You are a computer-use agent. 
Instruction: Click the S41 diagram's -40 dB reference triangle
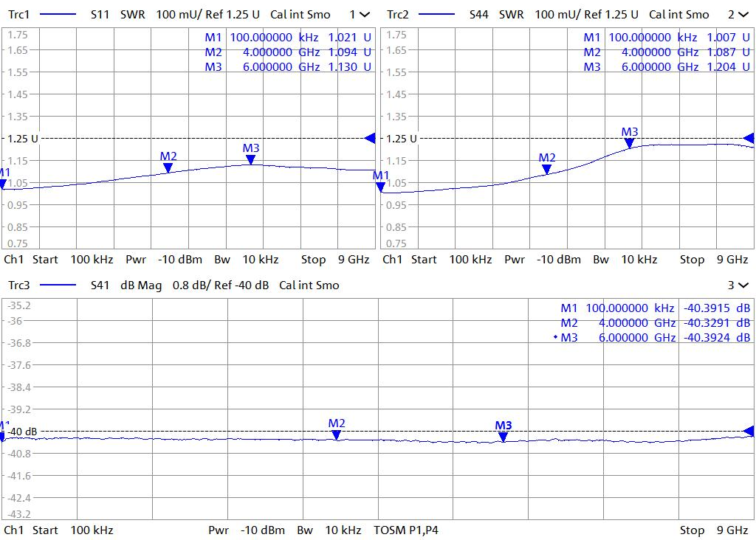[x=749, y=431]
